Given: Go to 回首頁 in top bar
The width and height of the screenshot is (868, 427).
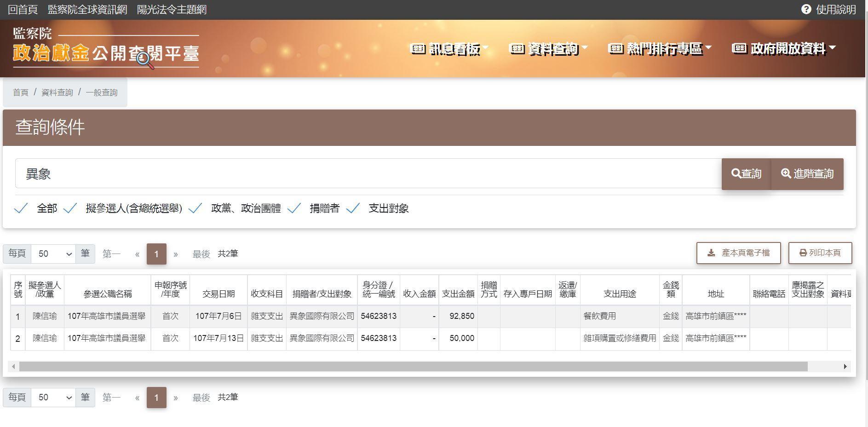Looking at the screenshot, I should (23, 10).
